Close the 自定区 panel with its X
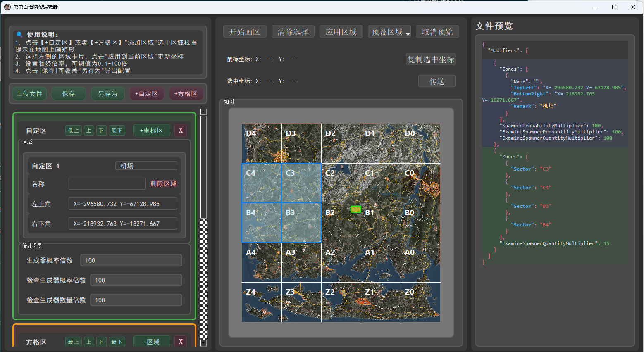 click(180, 130)
